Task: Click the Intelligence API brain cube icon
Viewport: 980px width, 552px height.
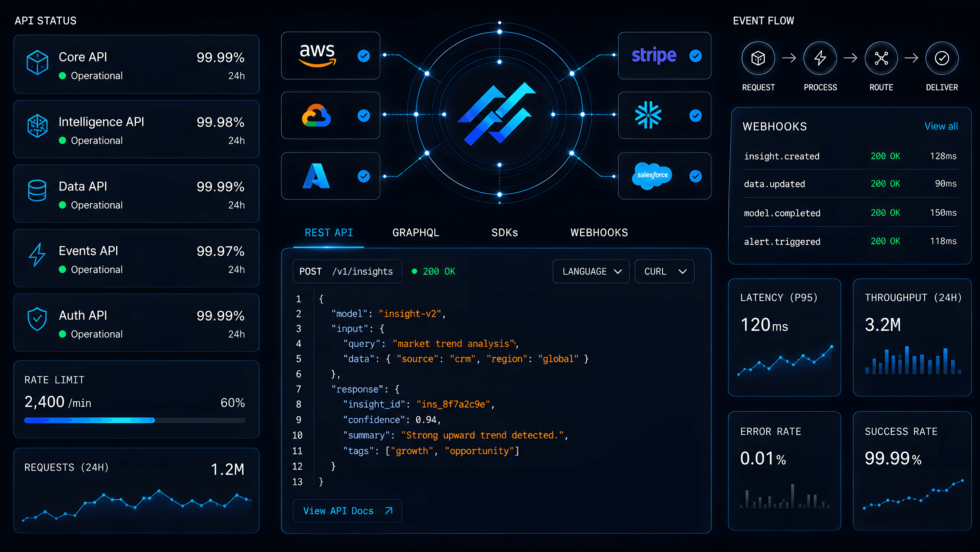Action: (x=37, y=126)
